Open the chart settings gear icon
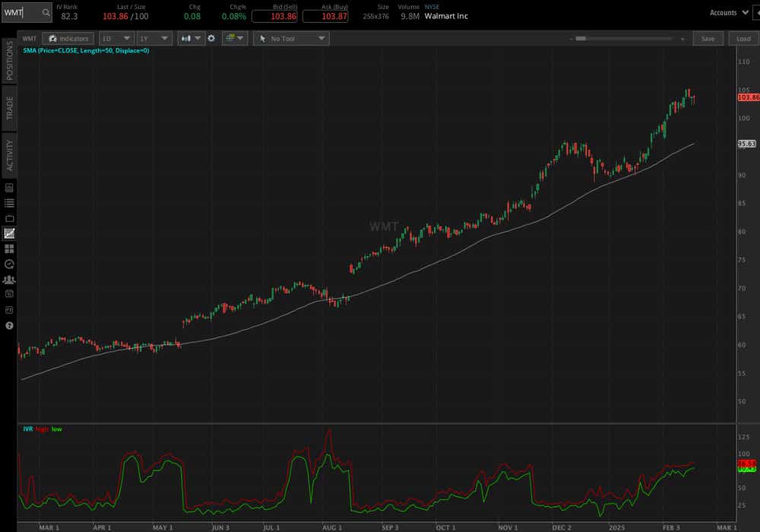 (211, 38)
